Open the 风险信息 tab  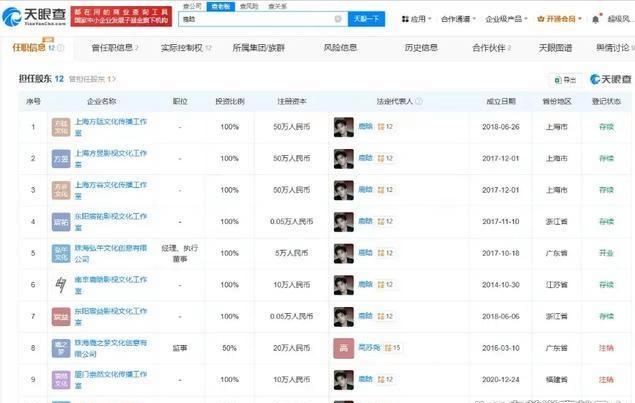tap(340, 48)
